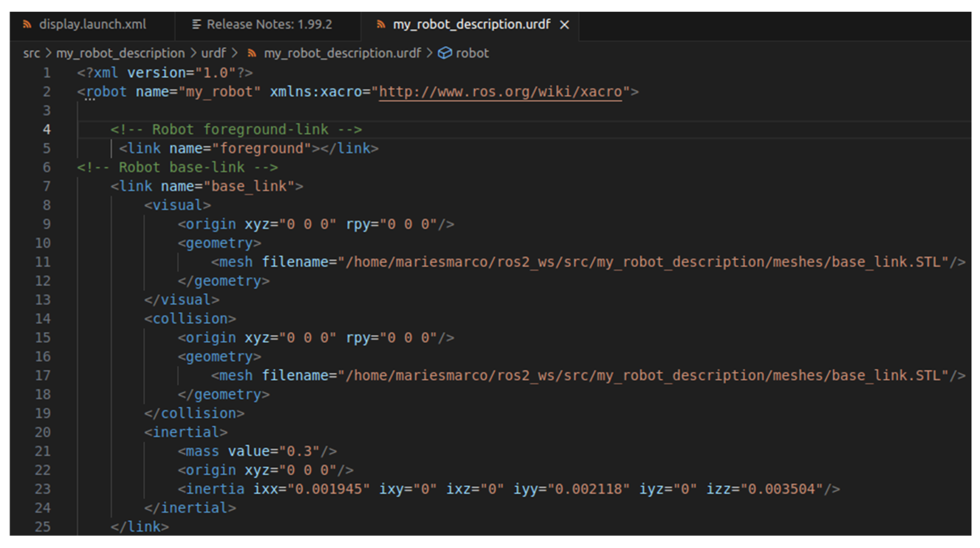The image size is (980, 548).
Task: Expand the urdf breadcrumb folder
Action: point(213,53)
